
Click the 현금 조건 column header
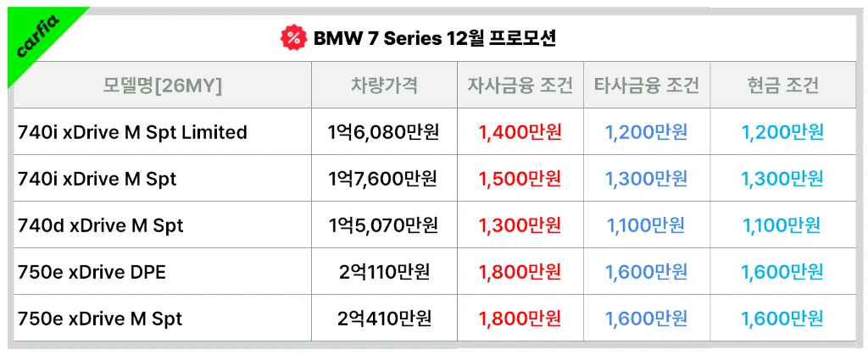(x=782, y=86)
